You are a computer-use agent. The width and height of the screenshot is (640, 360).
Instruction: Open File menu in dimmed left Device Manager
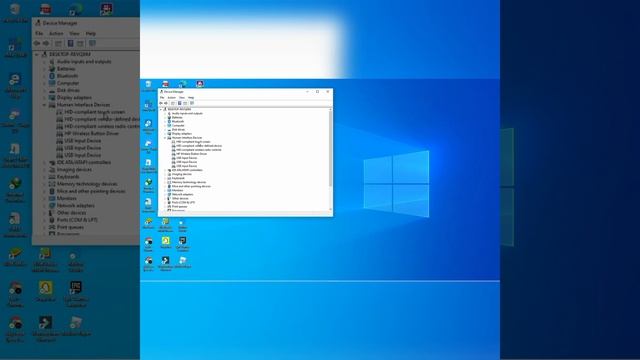(x=39, y=33)
